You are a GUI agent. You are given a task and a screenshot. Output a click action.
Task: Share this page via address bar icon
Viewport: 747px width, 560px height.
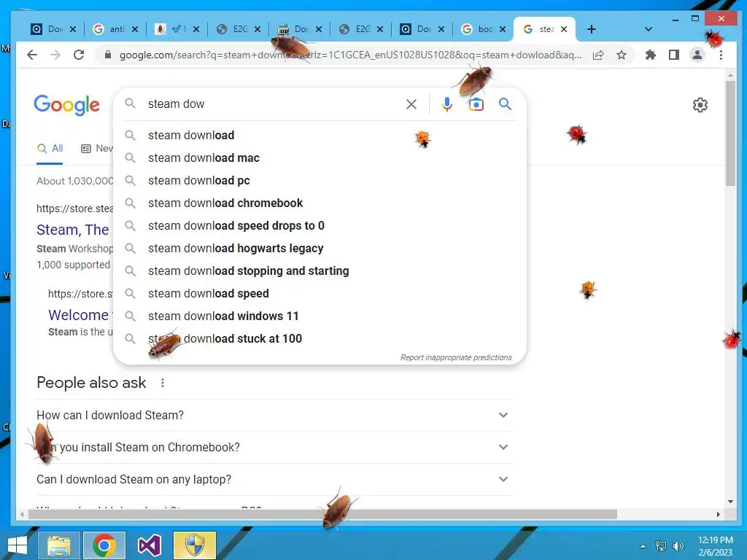point(598,55)
